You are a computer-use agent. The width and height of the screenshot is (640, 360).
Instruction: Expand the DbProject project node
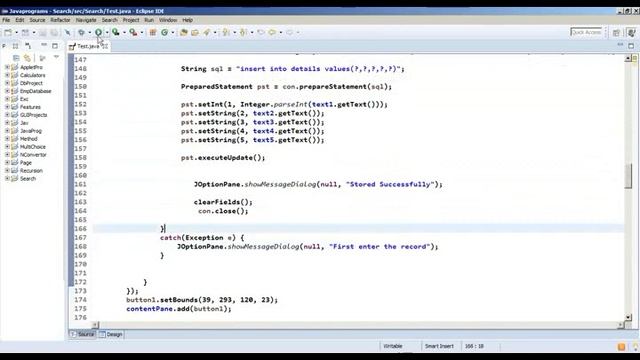pos(7,83)
